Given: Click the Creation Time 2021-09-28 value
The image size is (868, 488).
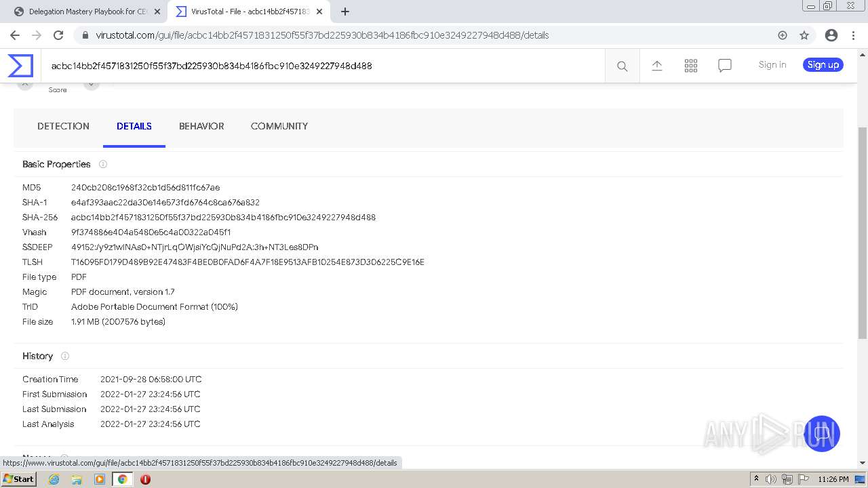Looking at the screenshot, I should point(151,380).
